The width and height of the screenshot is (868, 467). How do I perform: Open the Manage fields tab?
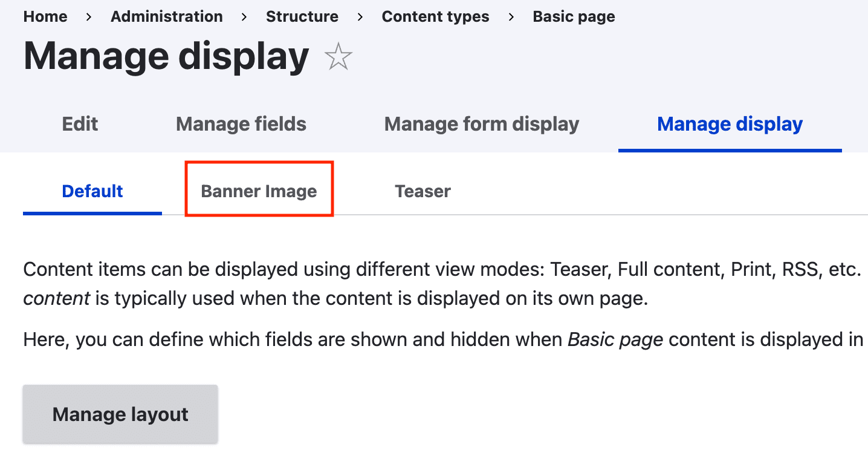click(x=241, y=125)
